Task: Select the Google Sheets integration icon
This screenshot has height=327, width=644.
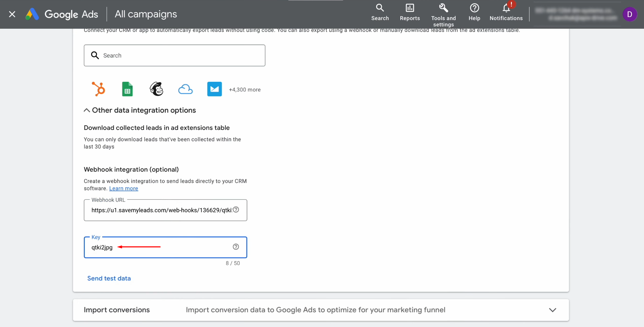Action: (x=127, y=89)
